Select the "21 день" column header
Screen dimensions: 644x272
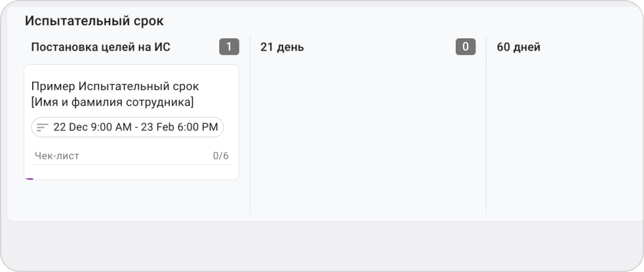(x=282, y=47)
